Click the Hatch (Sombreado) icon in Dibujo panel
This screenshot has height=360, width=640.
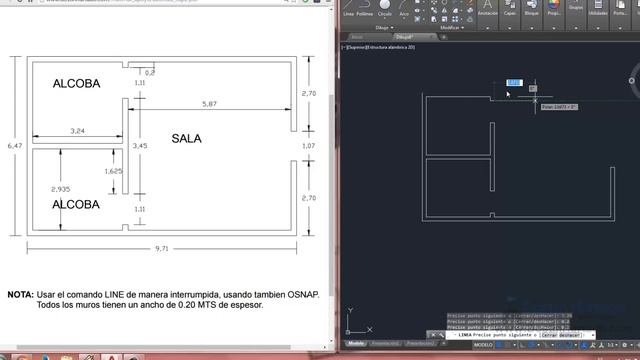coord(417,19)
